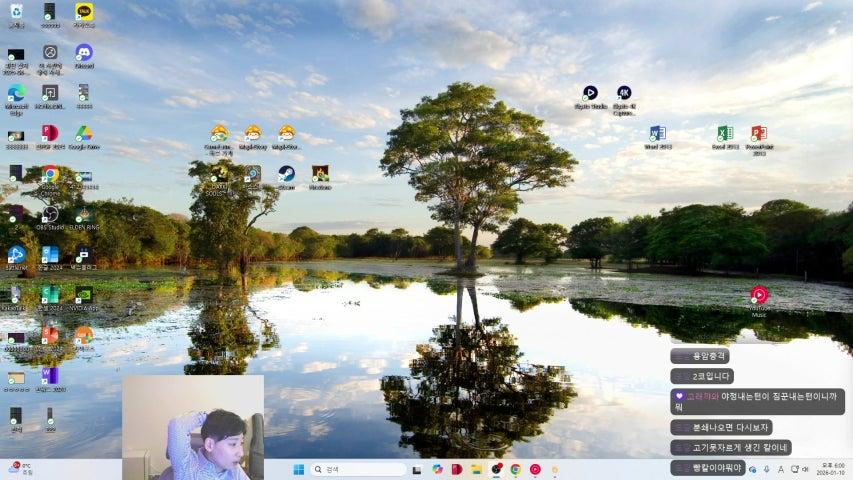853x480 pixels.
Task: Open the Recycle Bin desktop icon
Action: coord(16,15)
